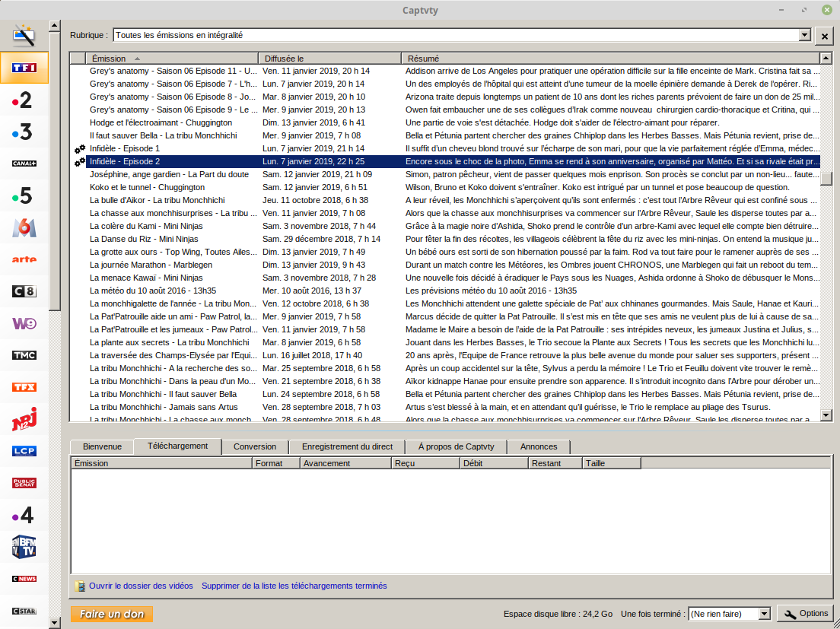Click the program list scroll-down arrow
This screenshot has width=840, height=629.
point(826,415)
